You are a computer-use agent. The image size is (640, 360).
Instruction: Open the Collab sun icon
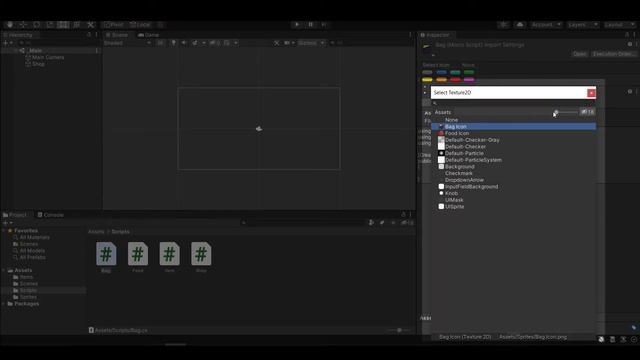coord(504,24)
